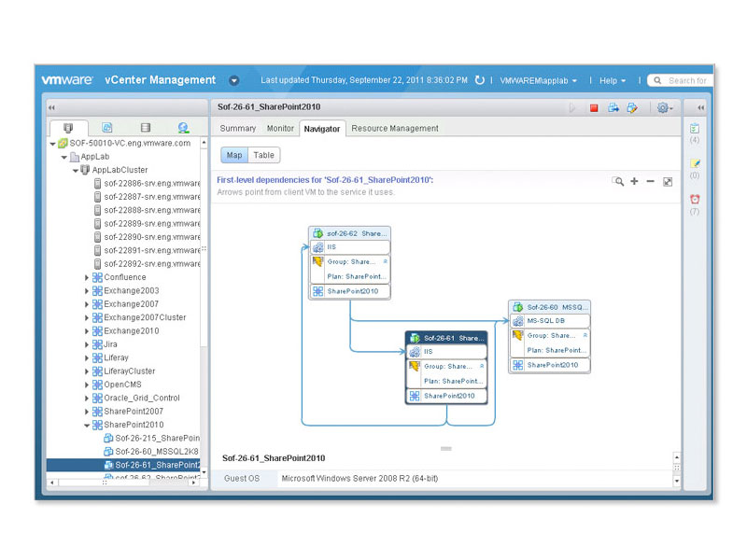Expand the Jira vApp
The height and width of the screenshot is (560, 747).
click(x=87, y=344)
